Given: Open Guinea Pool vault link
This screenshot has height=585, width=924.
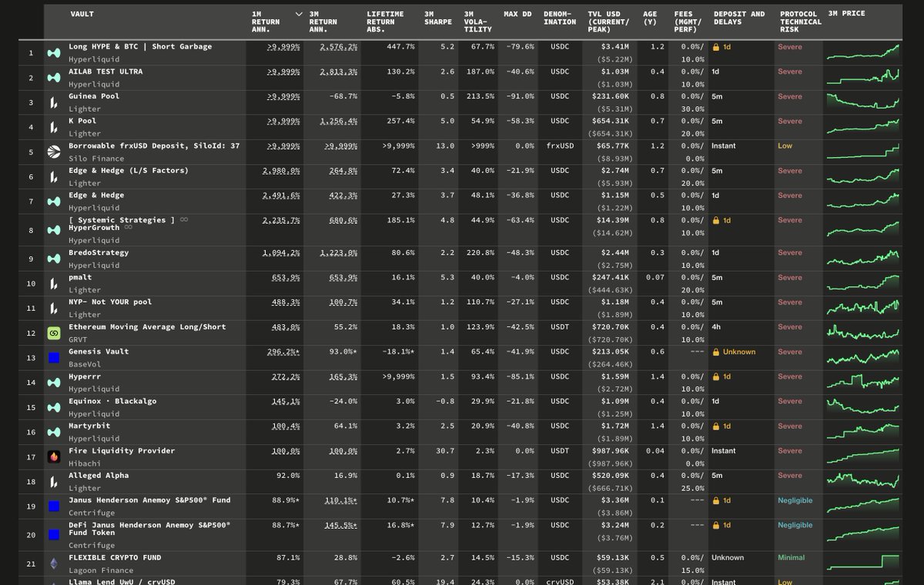Looking at the screenshot, I should (x=94, y=96).
